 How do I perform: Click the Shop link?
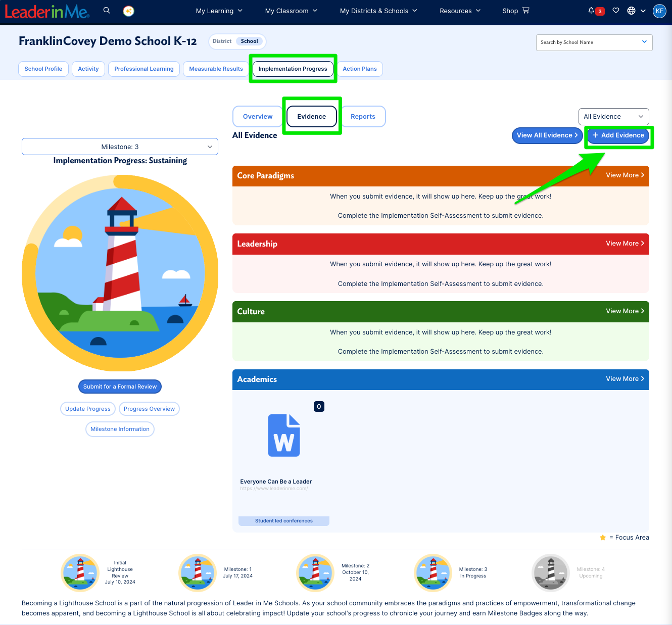point(510,11)
